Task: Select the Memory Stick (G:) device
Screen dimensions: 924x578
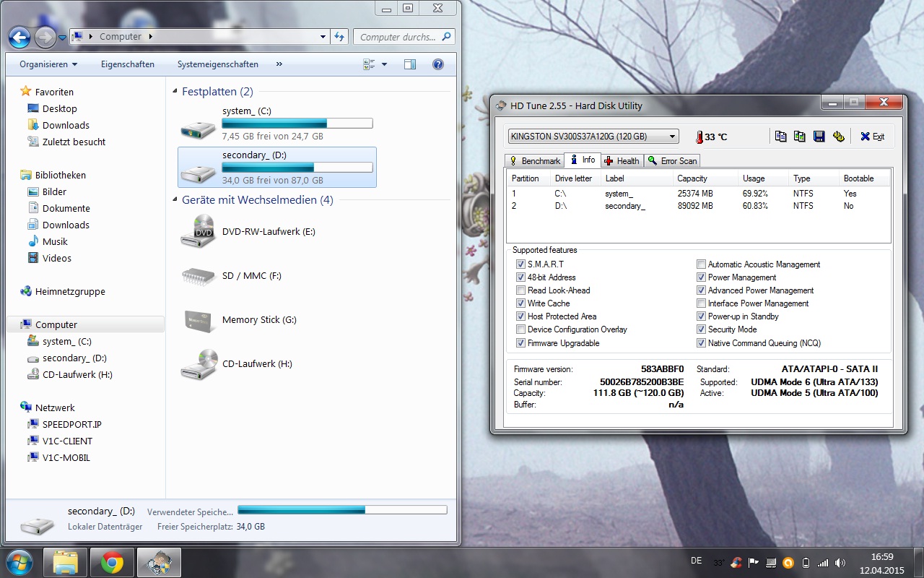Action: tap(239, 320)
